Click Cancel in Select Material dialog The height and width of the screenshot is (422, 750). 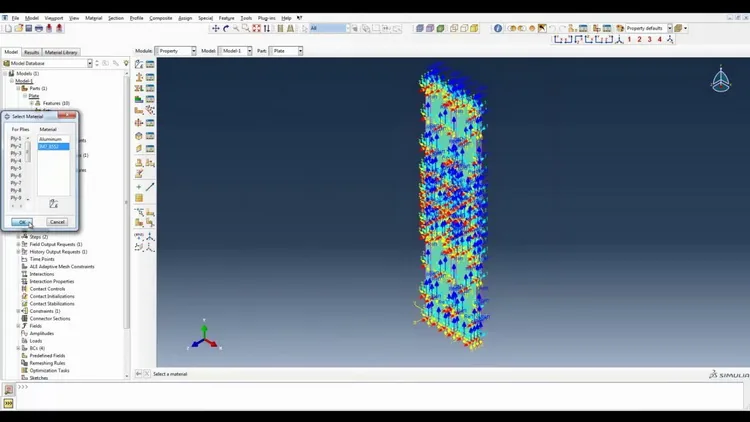coord(57,222)
